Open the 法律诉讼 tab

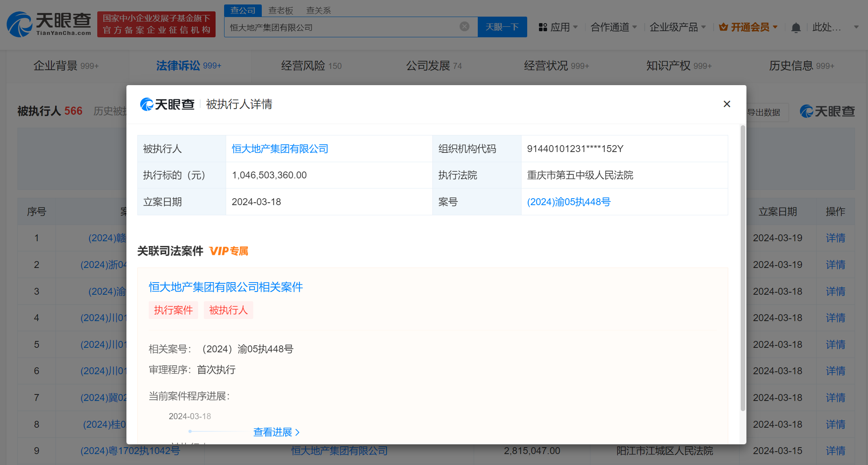point(189,66)
